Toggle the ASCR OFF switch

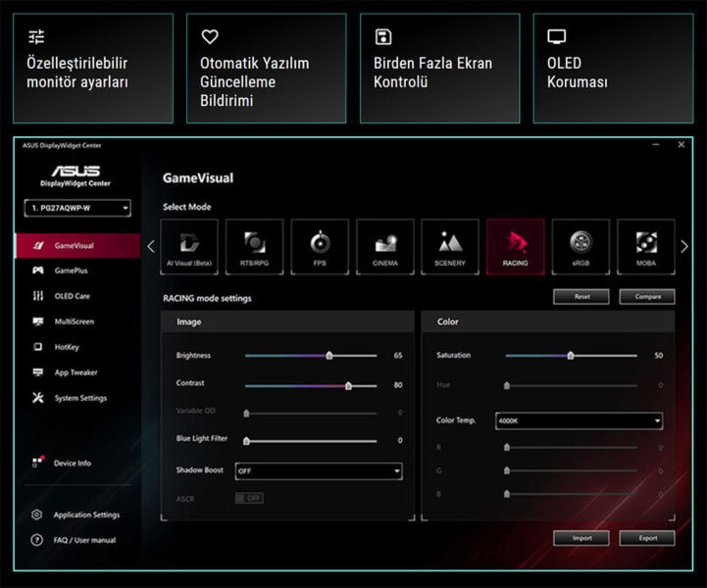tap(249, 498)
